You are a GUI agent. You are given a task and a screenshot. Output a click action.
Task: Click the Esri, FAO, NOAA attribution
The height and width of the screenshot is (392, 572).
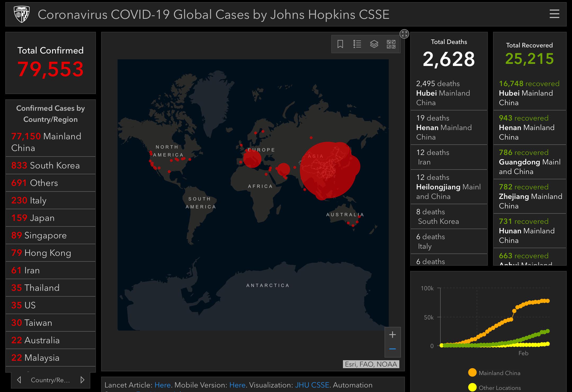click(371, 364)
